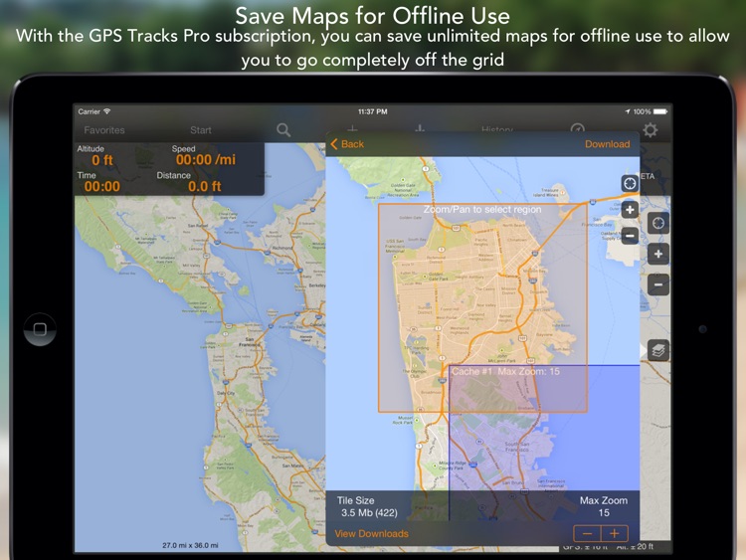Decrease Max Zoom with minus stepper
This screenshot has width=746, height=560.
click(x=587, y=534)
